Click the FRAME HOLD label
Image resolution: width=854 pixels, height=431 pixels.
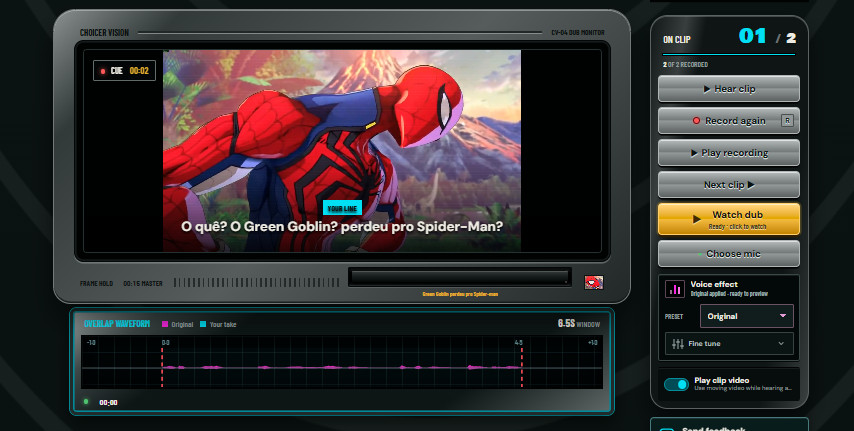(96, 283)
